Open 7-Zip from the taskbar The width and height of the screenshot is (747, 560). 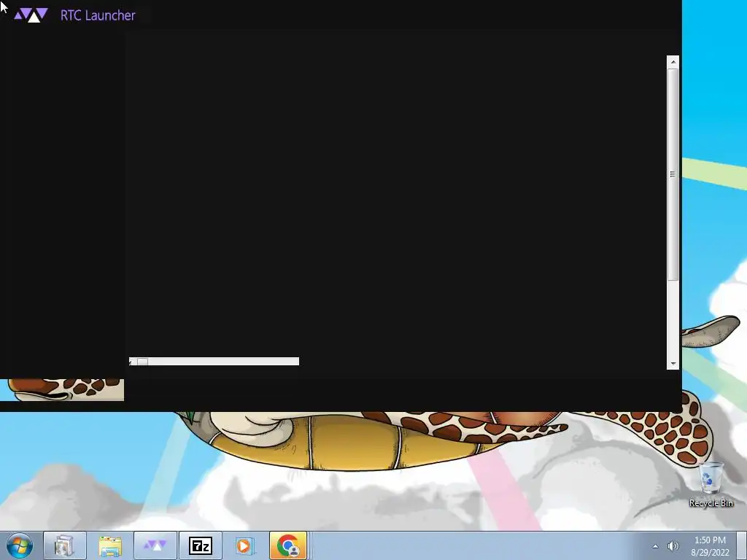(201, 545)
